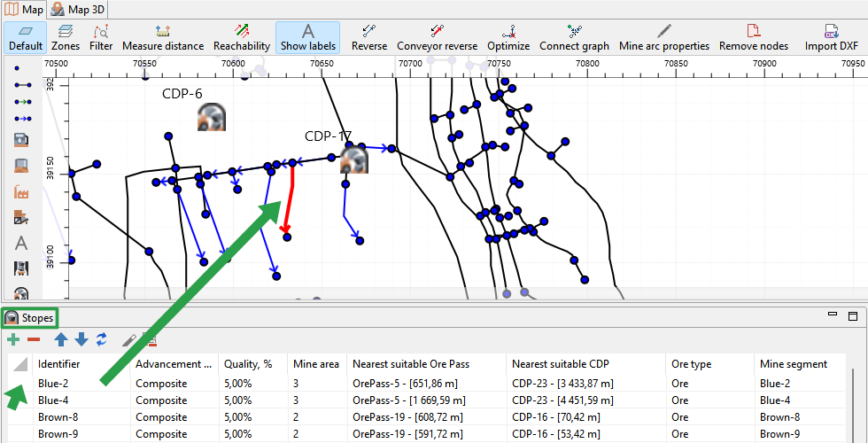Screen dimensions: 868x443
Task: Select the single node tool in sidebar
Action: pos(17,67)
